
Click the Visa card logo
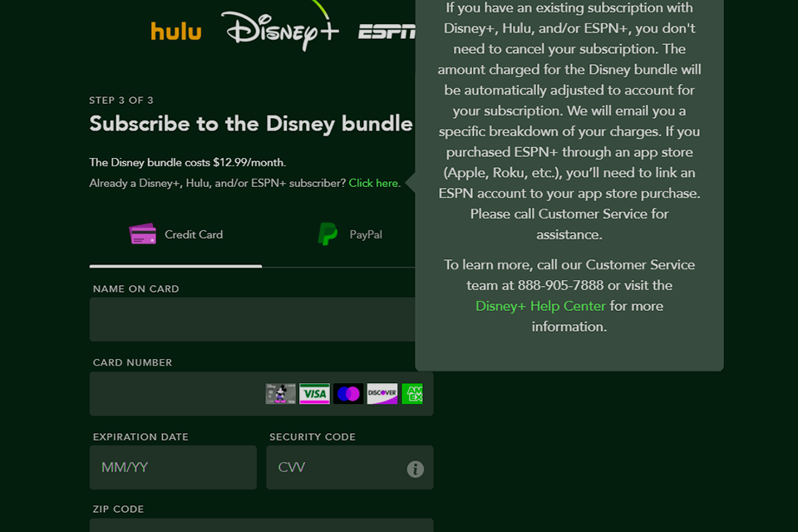click(x=314, y=393)
